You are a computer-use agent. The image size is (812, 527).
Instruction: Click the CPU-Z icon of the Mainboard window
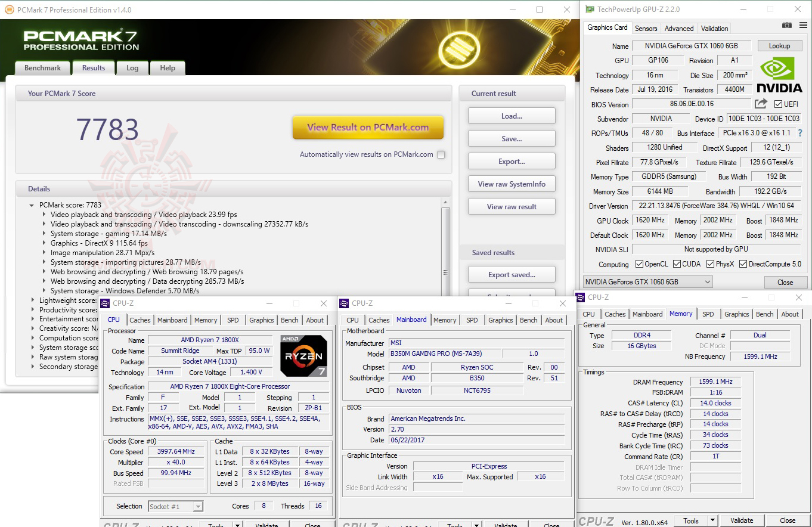(x=344, y=303)
